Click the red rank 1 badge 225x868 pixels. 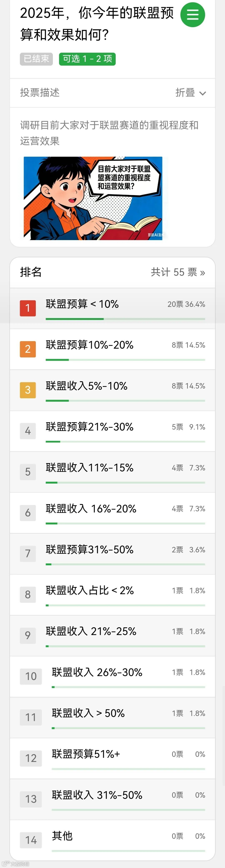28,308
